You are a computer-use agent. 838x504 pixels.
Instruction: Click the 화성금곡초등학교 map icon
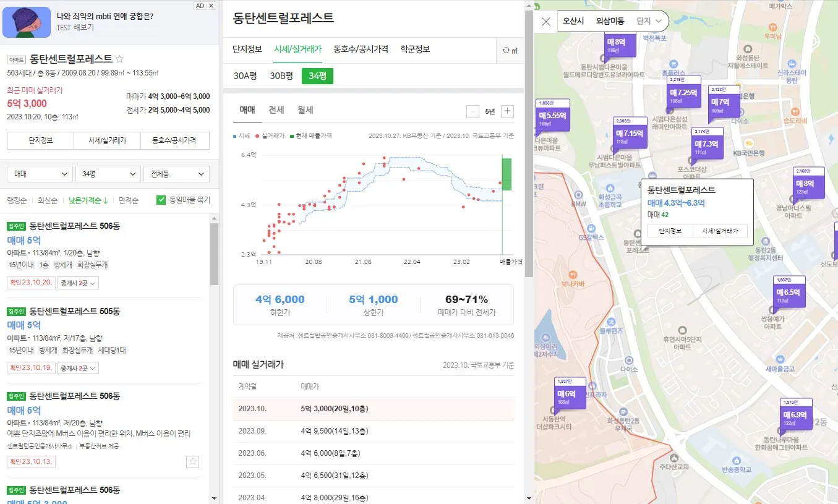click(x=610, y=187)
